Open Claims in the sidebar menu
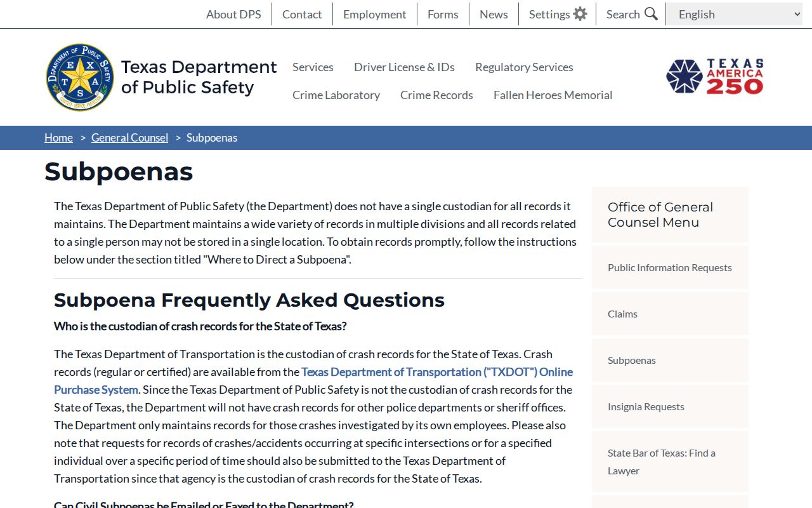812x508 pixels. click(x=670, y=314)
